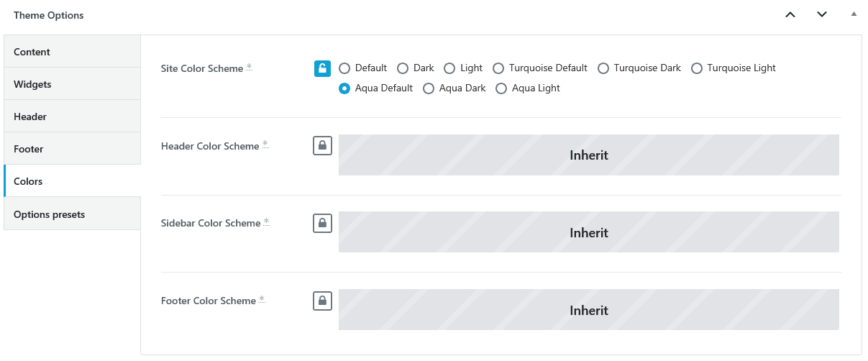Screen dimensions: 868x361
Task: Open the Footer tab in sidebar
Action: (72, 149)
